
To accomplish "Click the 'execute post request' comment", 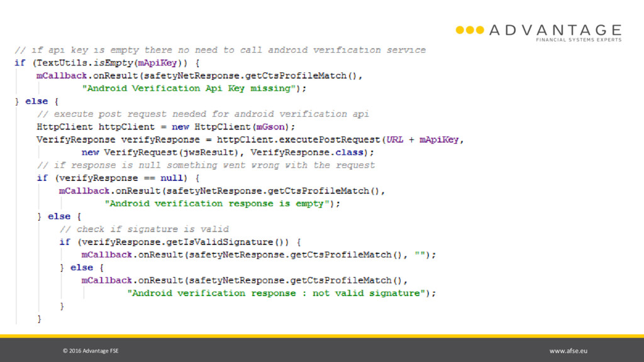I will [203, 114].
